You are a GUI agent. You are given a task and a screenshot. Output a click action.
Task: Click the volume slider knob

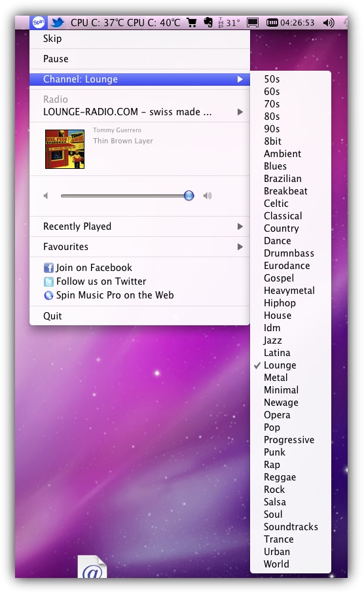coord(189,196)
